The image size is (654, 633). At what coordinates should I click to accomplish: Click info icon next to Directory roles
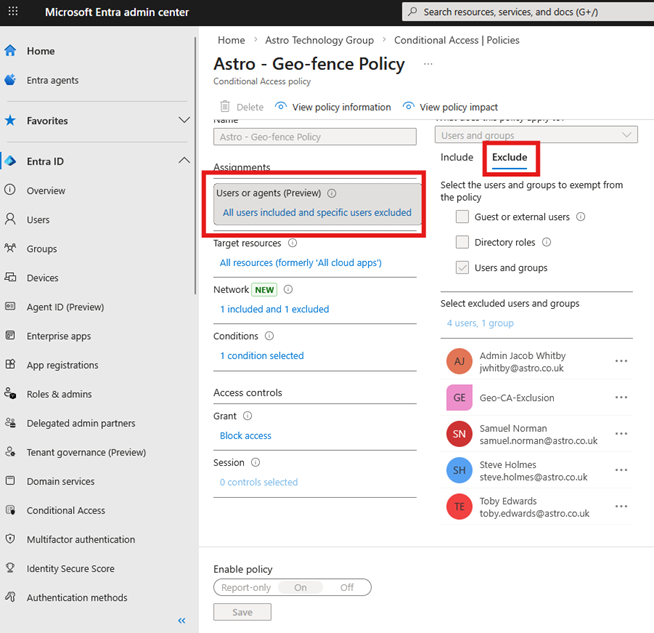point(546,242)
